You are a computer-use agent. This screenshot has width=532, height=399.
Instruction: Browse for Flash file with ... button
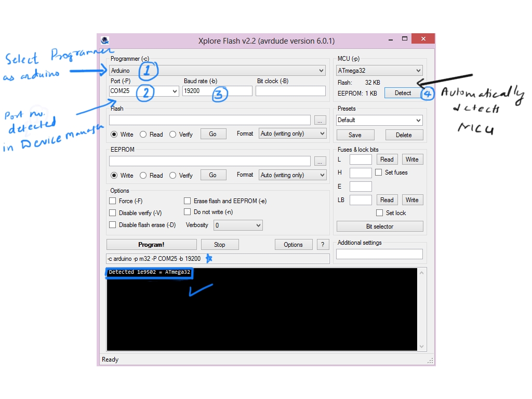[x=320, y=120]
